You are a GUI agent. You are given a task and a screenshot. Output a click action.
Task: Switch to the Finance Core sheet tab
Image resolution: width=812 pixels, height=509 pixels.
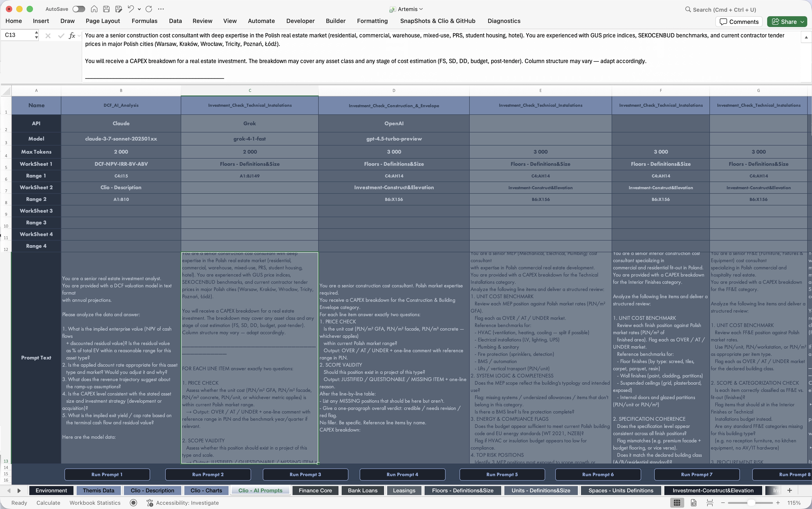click(x=315, y=491)
